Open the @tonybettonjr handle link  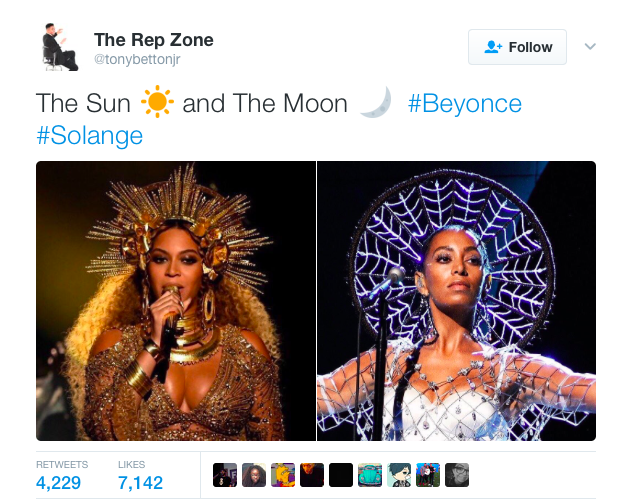[x=137, y=59]
